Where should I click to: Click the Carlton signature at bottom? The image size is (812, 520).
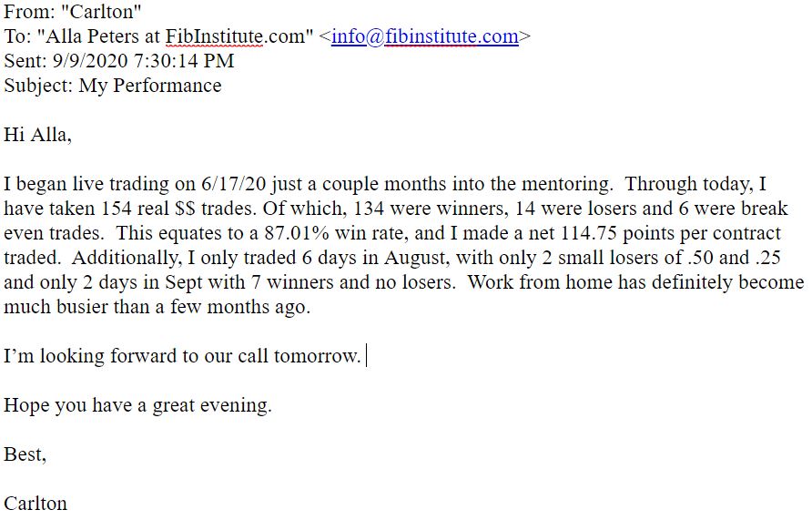click(36, 504)
